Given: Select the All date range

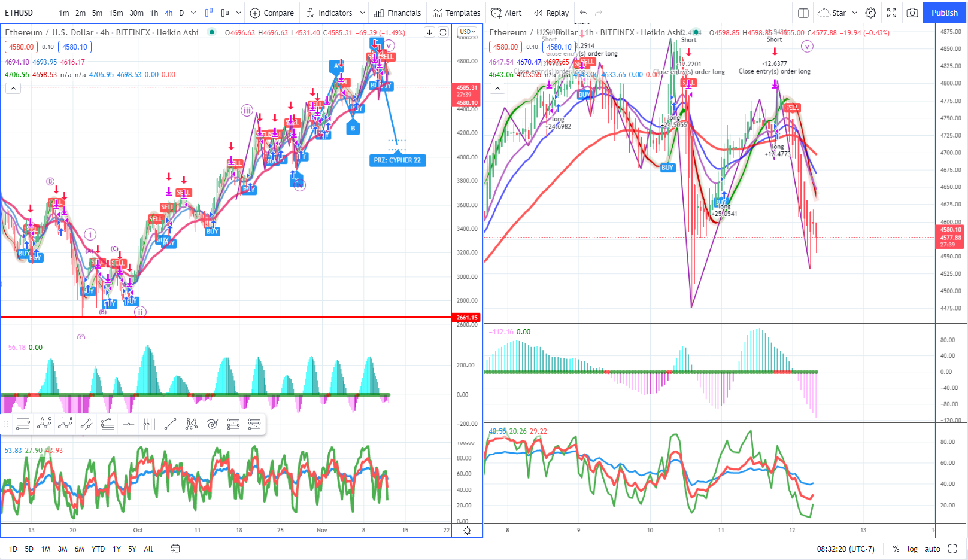Looking at the screenshot, I should pyautogui.click(x=148, y=549).
